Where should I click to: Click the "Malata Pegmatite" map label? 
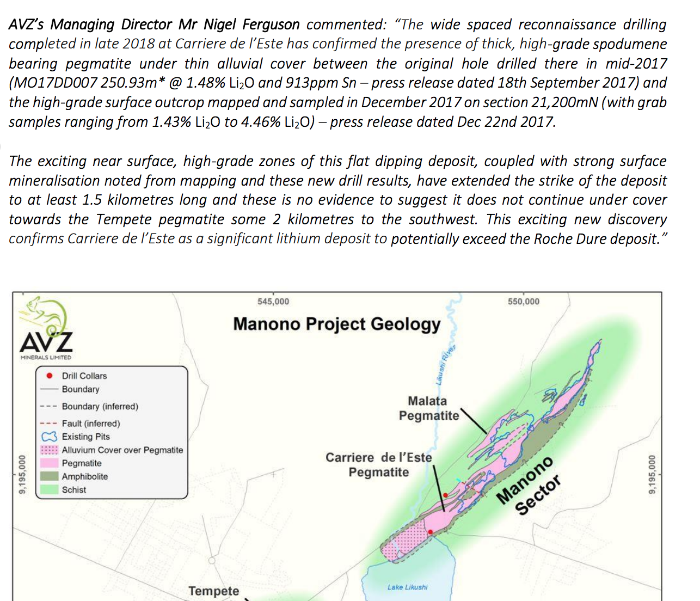point(428,408)
